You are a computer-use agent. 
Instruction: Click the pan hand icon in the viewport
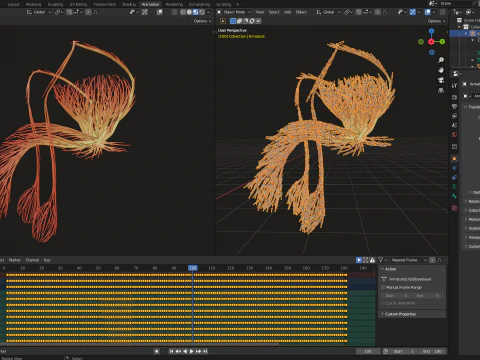[x=441, y=70]
